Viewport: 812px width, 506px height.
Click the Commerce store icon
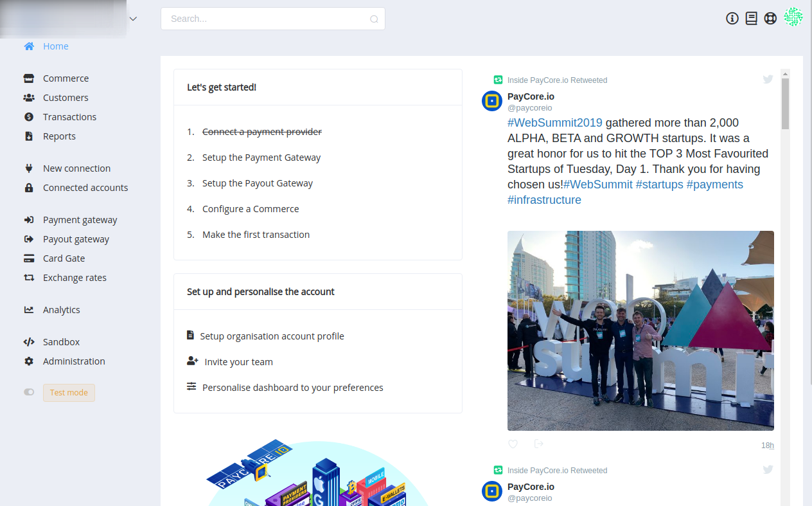coord(29,78)
